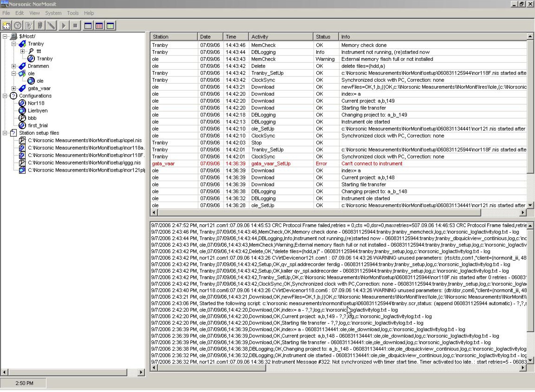
Task: Collapse the Configurations tree node
Action: pos(5,96)
